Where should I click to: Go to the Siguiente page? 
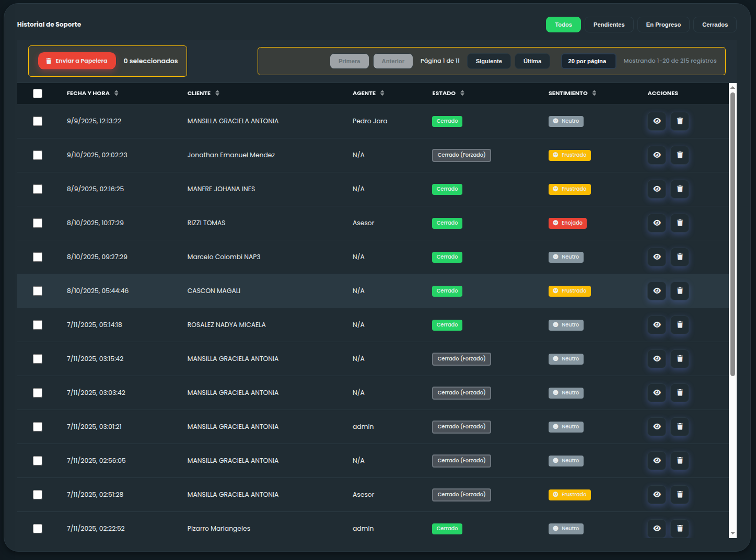[x=489, y=61]
